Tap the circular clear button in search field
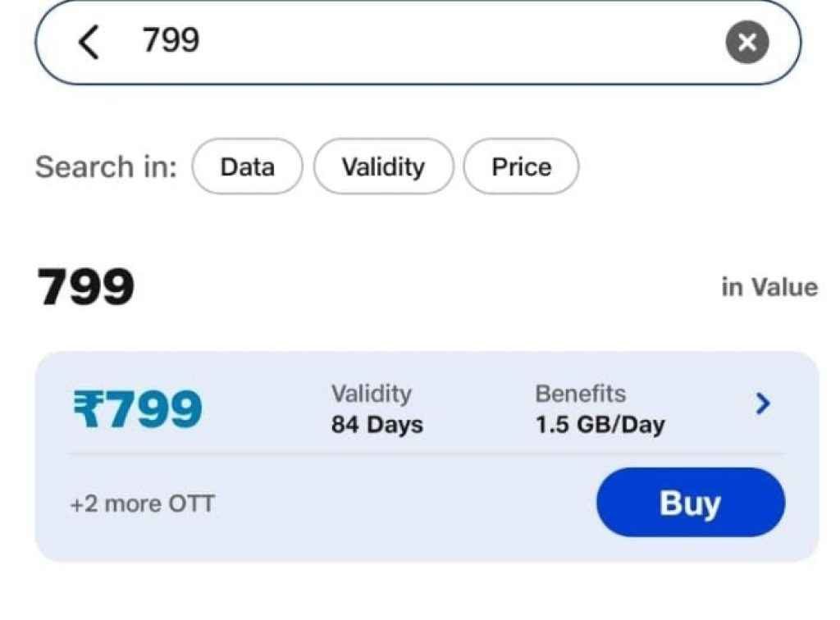Screen dimensions: 840x620 (x=746, y=43)
